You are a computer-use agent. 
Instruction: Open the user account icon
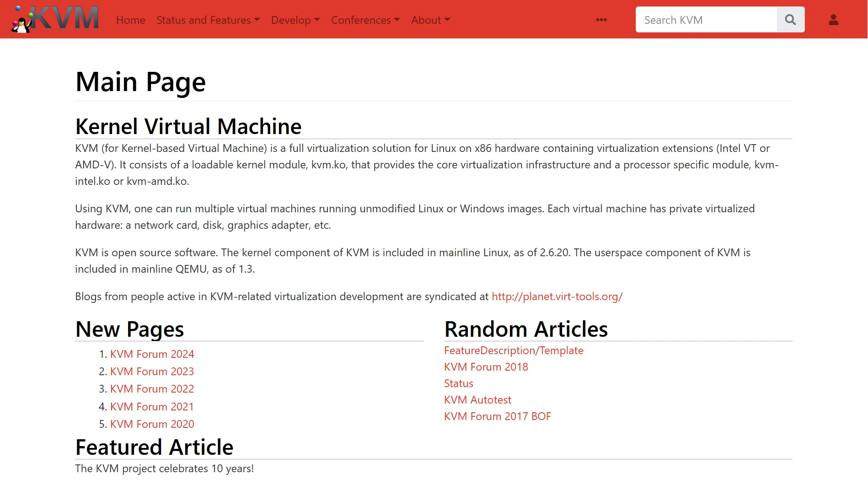[833, 20]
